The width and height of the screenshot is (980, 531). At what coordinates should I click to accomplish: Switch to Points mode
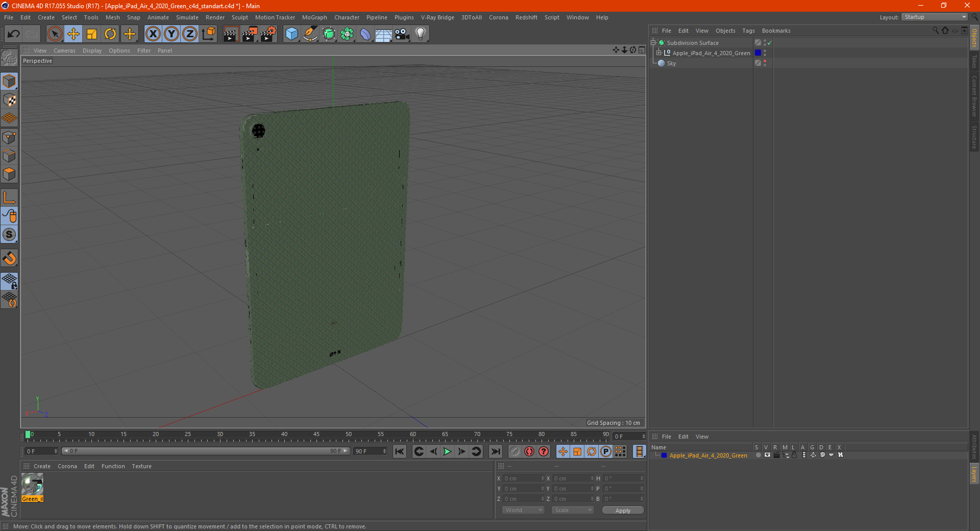coord(9,137)
